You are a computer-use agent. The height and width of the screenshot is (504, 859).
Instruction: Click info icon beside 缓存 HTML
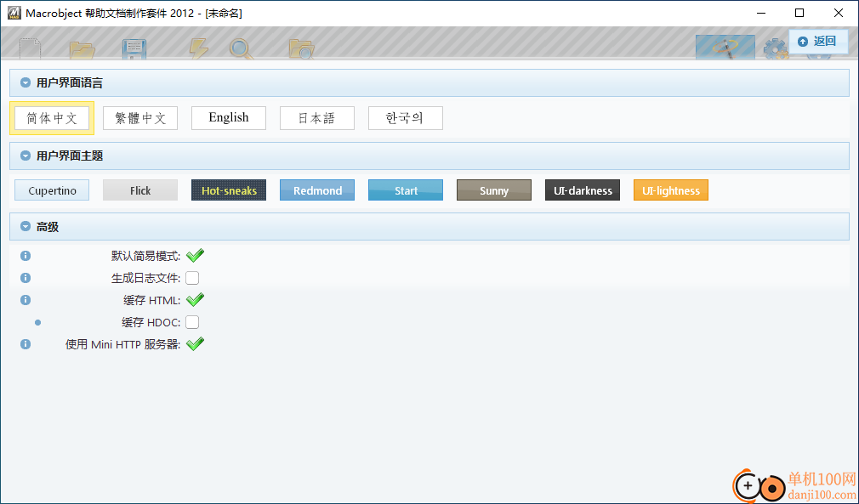[x=26, y=300]
